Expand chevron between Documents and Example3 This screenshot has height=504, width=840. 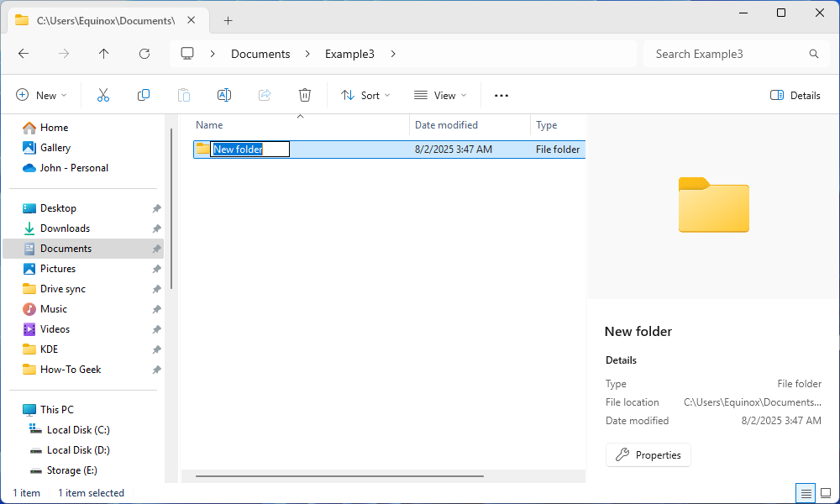click(307, 54)
